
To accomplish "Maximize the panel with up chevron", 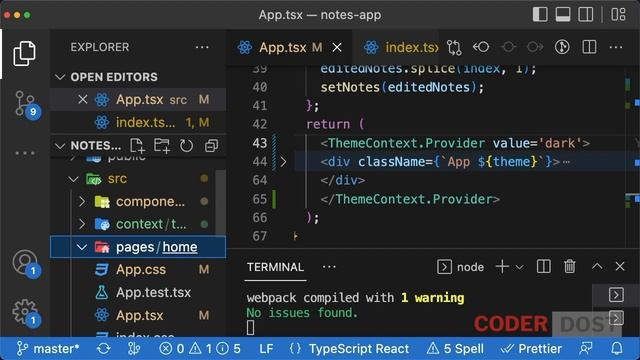I will [x=597, y=267].
